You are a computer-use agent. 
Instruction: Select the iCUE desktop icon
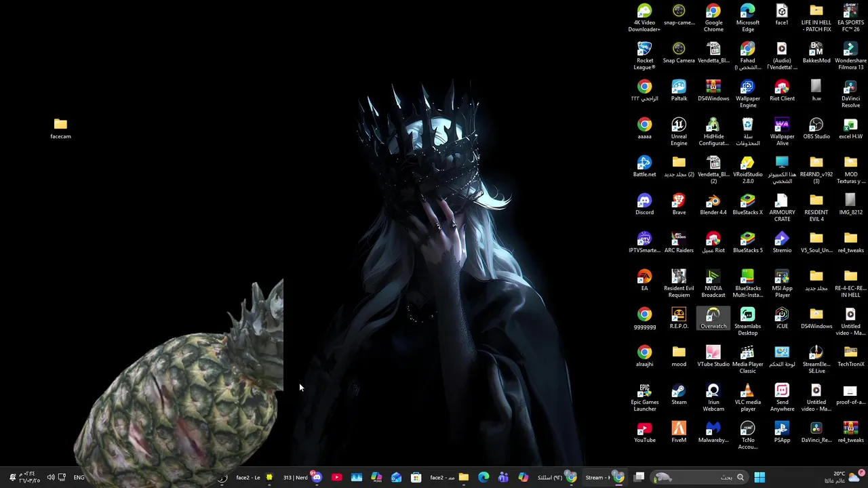pyautogui.click(x=782, y=319)
